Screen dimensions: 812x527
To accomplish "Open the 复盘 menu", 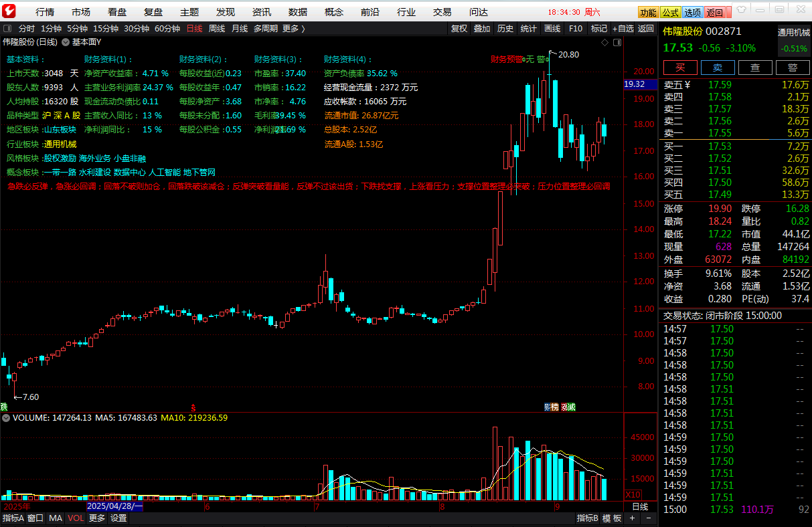I will tap(153, 12).
